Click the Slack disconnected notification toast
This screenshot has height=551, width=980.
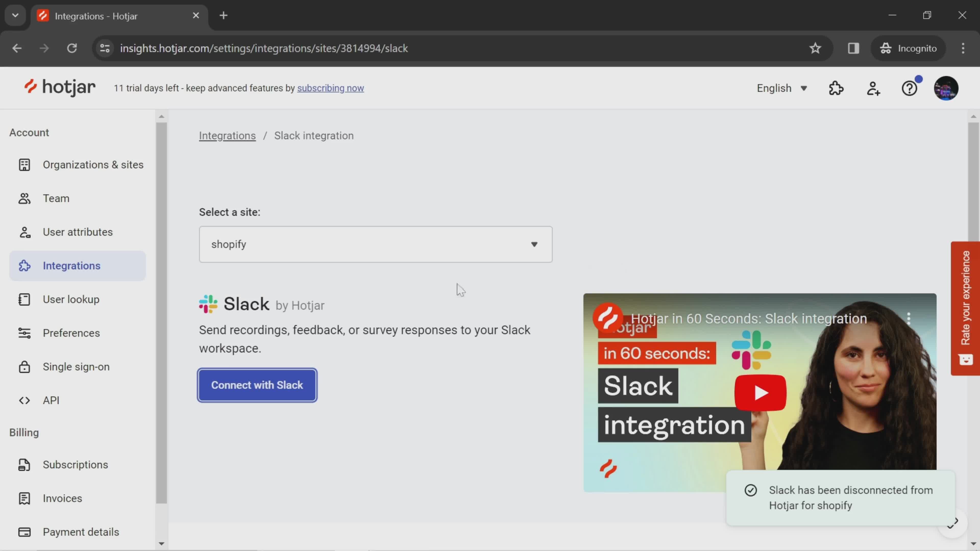coord(840,498)
